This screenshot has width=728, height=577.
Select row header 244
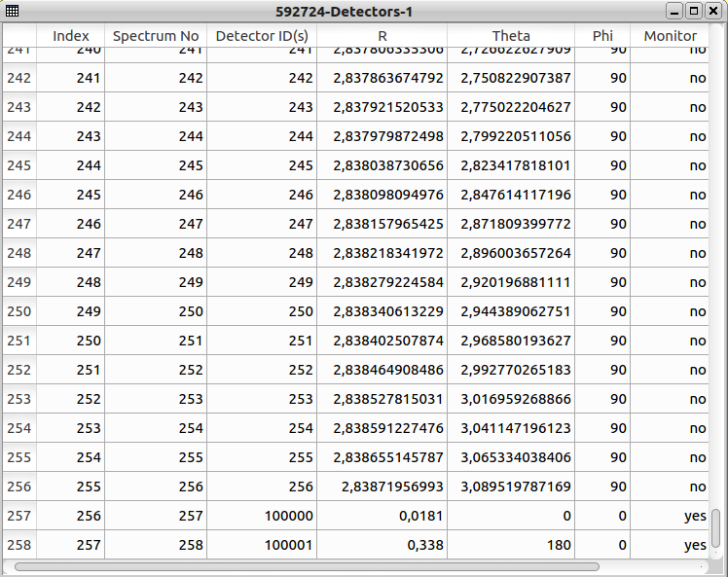(x=19, y=136)
